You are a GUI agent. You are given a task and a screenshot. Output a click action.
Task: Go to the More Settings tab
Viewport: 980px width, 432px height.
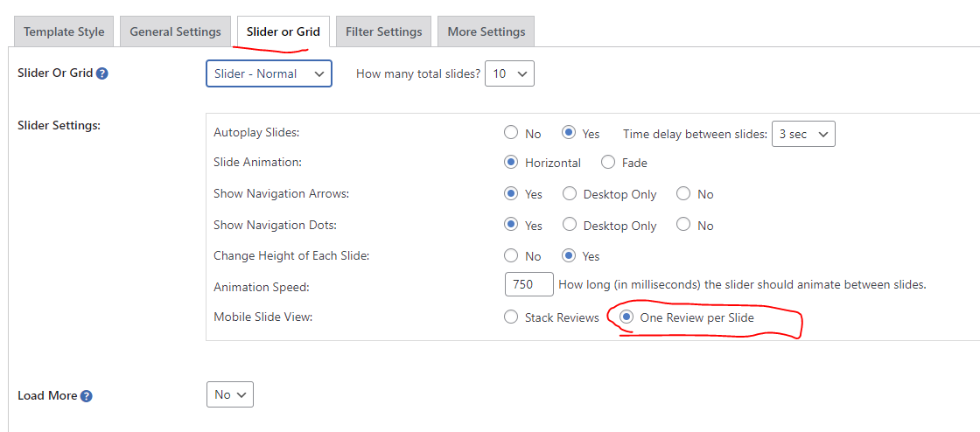(486, 31)
